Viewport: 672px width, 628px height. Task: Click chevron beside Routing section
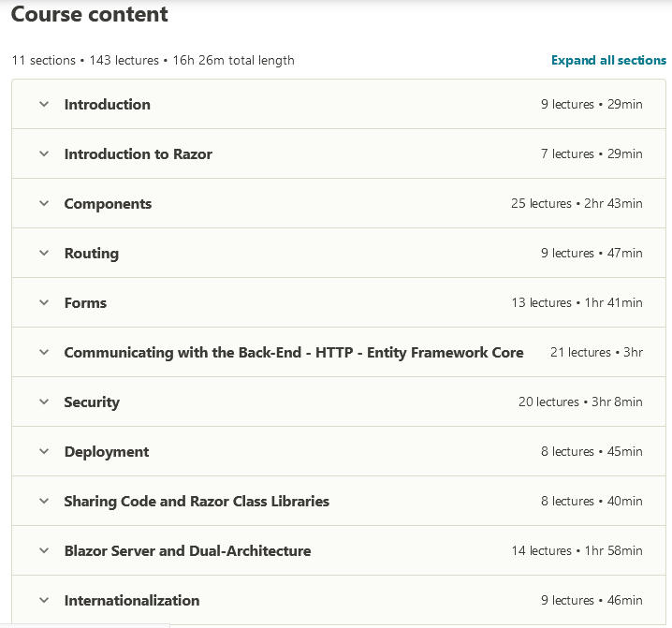tap(43, 254)
